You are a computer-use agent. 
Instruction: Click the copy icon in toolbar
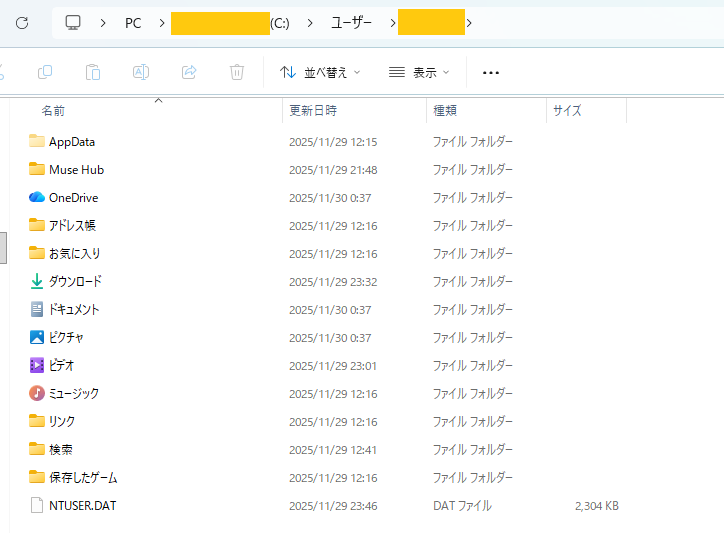pos(45,72)
